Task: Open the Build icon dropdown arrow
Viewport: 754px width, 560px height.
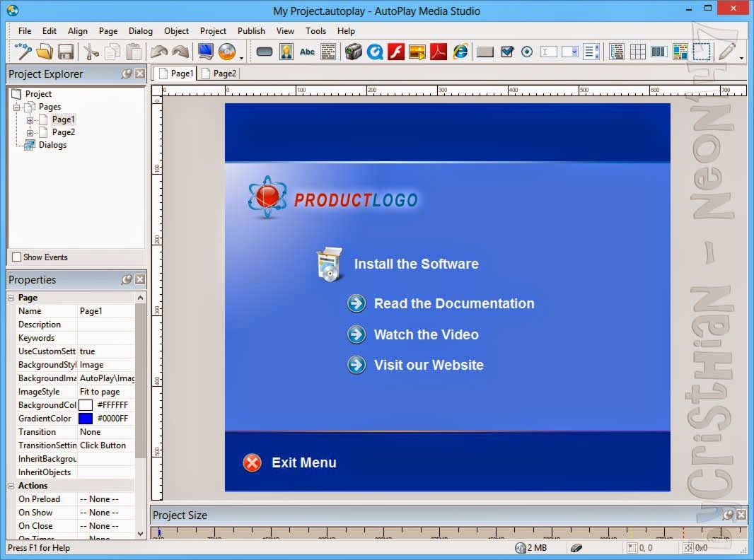Action: [x=241, y=58]
